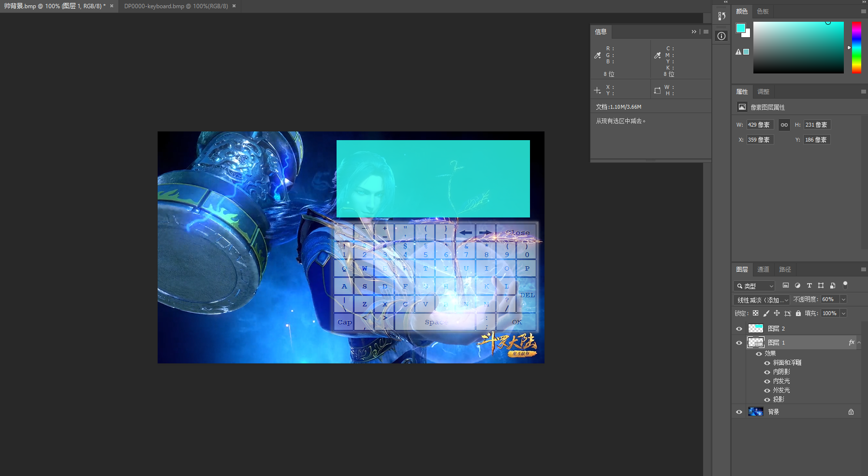This screenshot has width=868, height=476.
Task: Open the Color panel menu
Action: pos(864,11)
